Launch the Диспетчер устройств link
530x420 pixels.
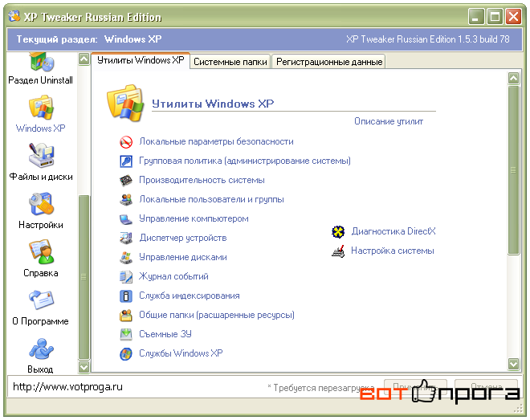coord(183,238)
